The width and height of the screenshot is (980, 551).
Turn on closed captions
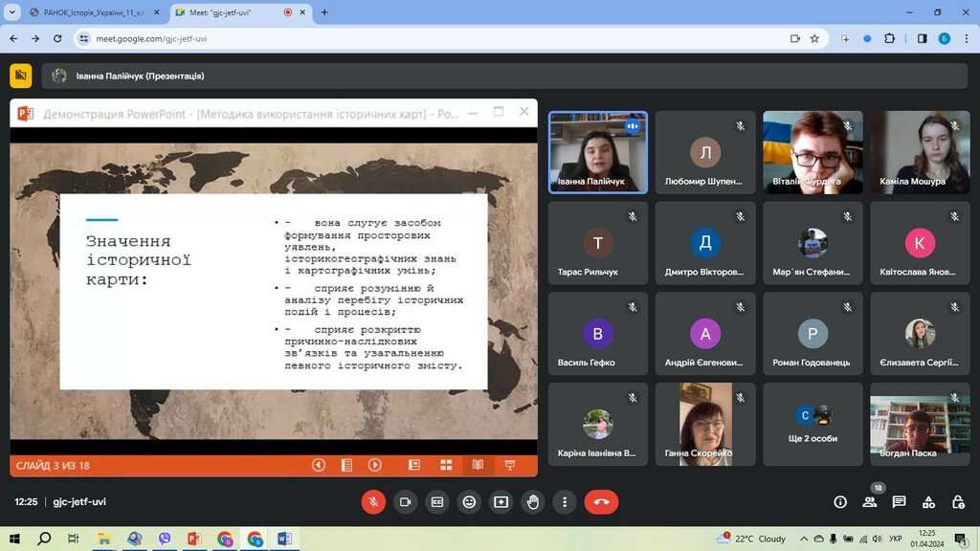(437, 501)
